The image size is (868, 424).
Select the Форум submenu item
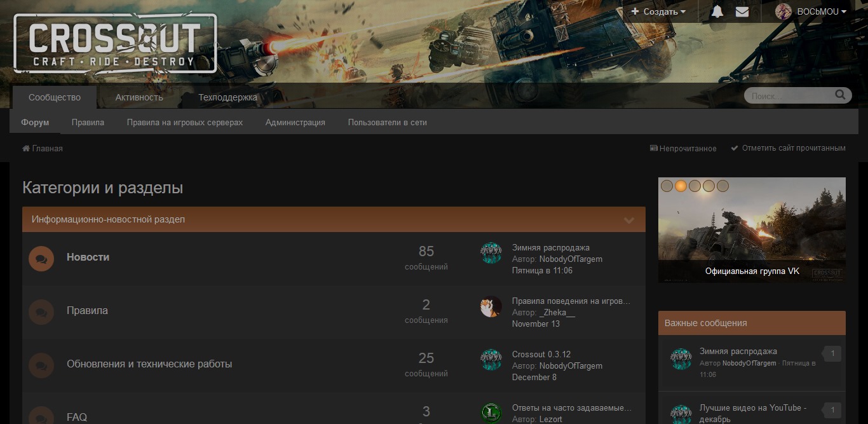click(x=35, y=122)
